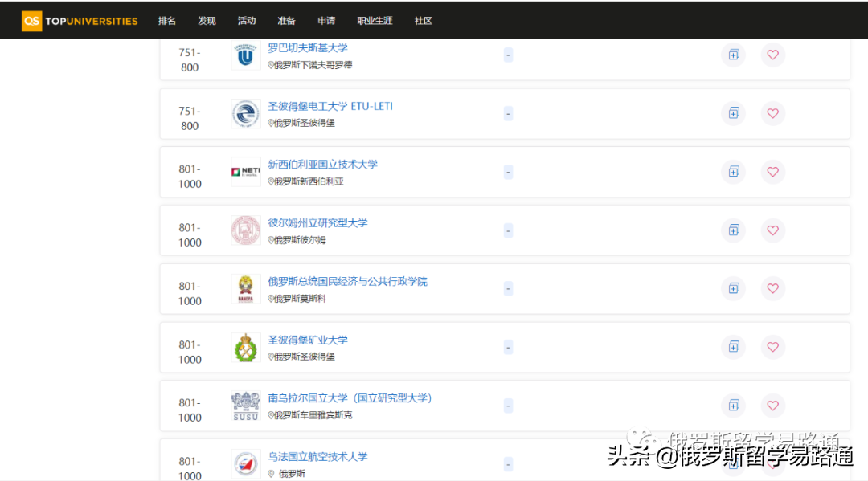
Task: Click the RANEPA academy logo
Action: [246, 288]
